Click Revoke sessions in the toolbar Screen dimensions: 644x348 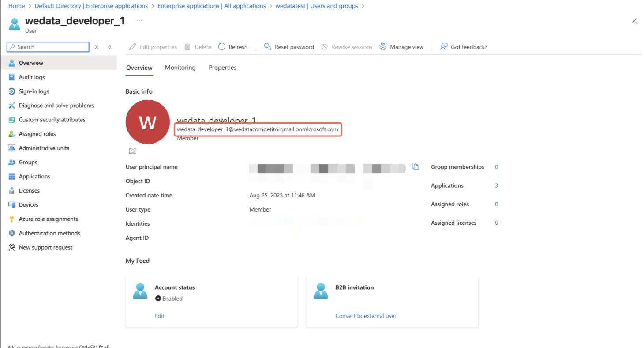pyautogui.click(x=347, y=47)
